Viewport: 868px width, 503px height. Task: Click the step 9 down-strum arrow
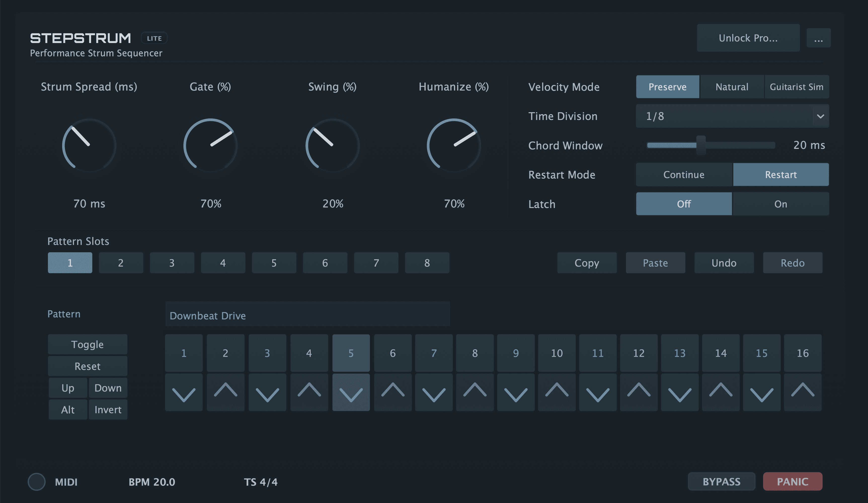click(x=516, y=392)
